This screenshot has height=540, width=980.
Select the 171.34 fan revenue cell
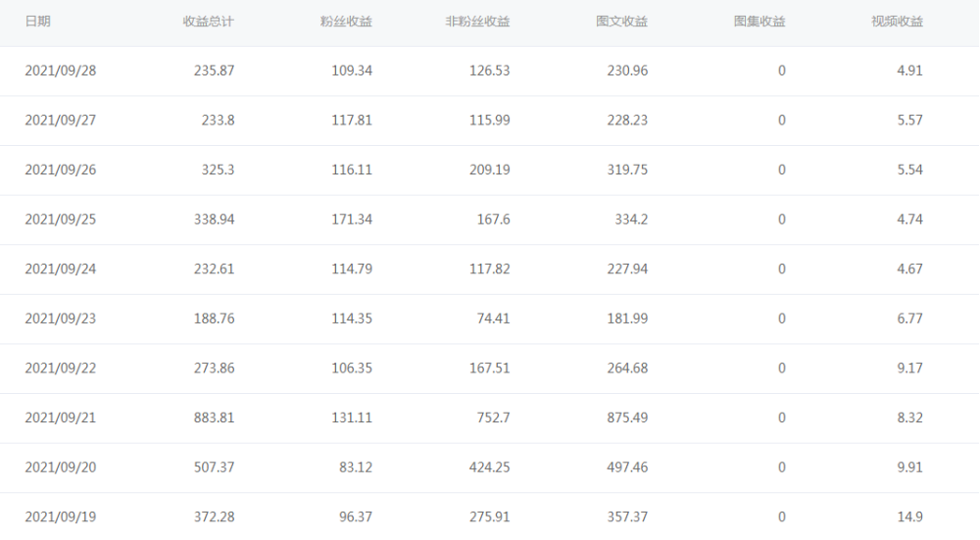pos(353,220)
